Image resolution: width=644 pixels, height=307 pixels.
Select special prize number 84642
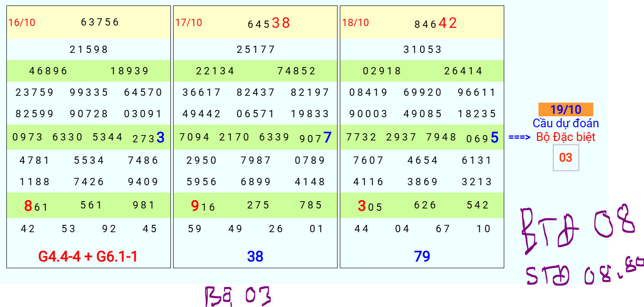[436, 22]
